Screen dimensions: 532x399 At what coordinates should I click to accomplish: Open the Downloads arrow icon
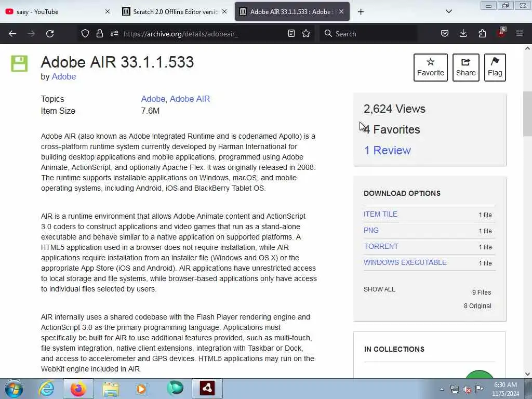pyautogui.click(x=463, y=33)
